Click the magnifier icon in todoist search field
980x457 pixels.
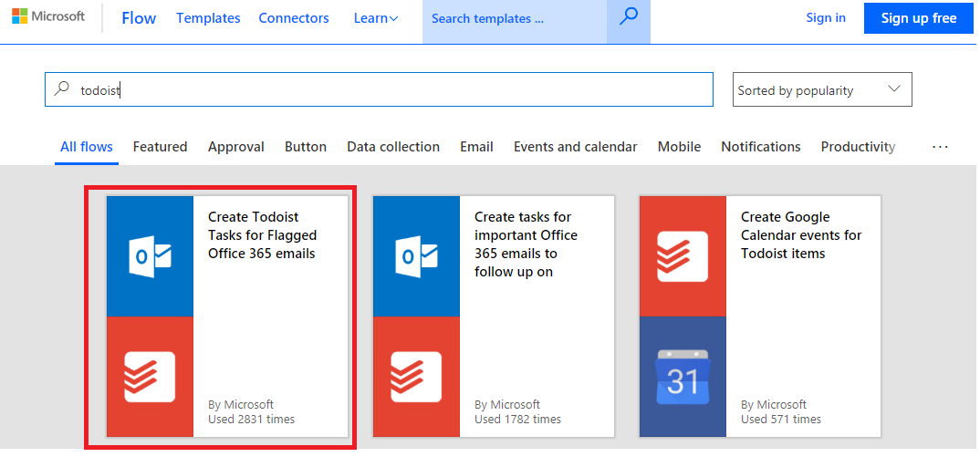click(61, 89)
